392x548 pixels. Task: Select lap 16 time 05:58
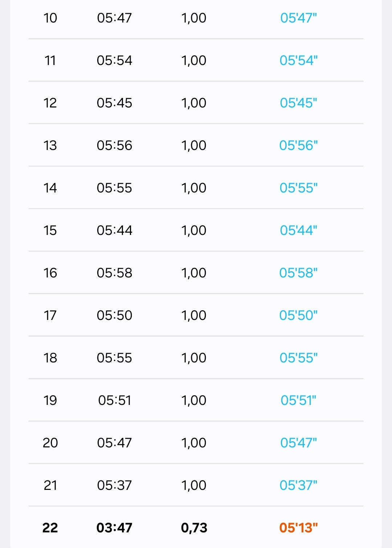tap(114, 273)
